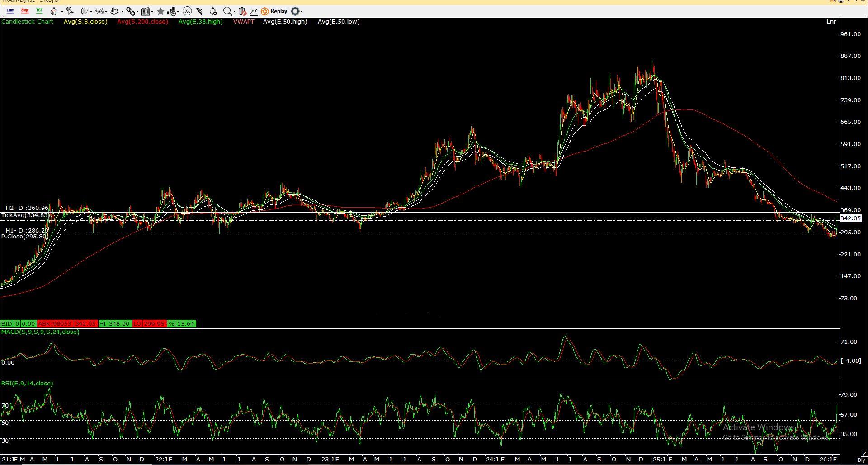Click the key-shaped toolbar icon
The height and width of the screenshot is (465, 868).
click(199, 11)
